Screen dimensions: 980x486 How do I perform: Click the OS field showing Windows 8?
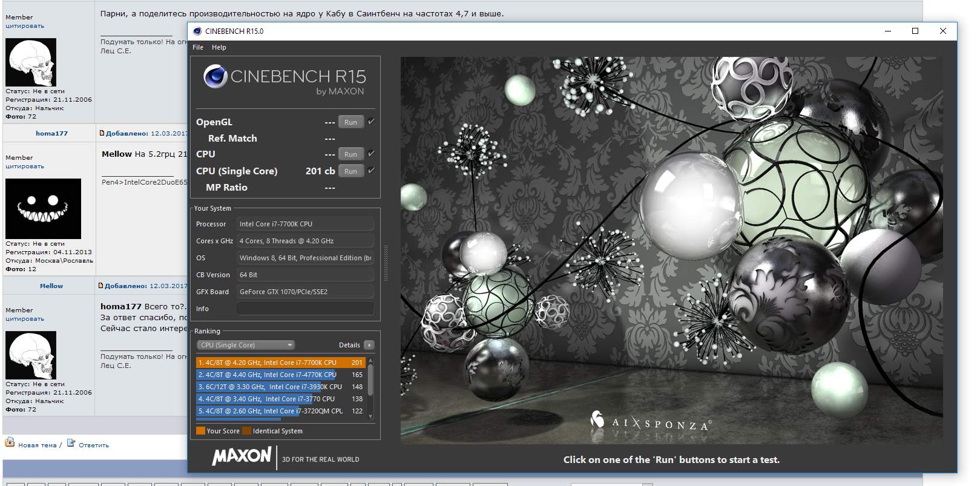click(305, 258)
